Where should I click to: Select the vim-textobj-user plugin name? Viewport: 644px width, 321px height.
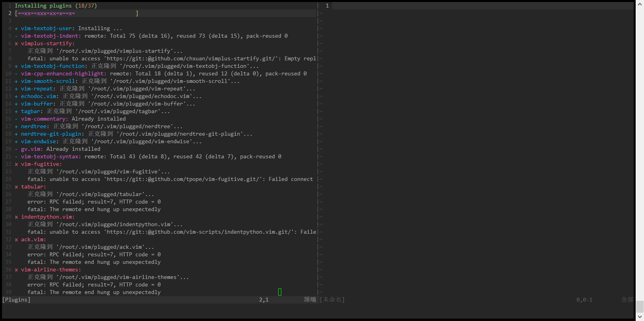(x=46, y=28)
